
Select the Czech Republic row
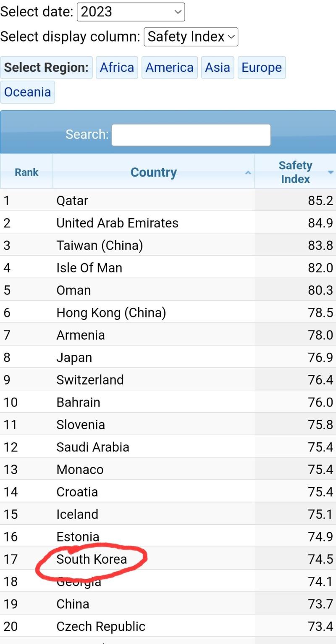(168, 626)
